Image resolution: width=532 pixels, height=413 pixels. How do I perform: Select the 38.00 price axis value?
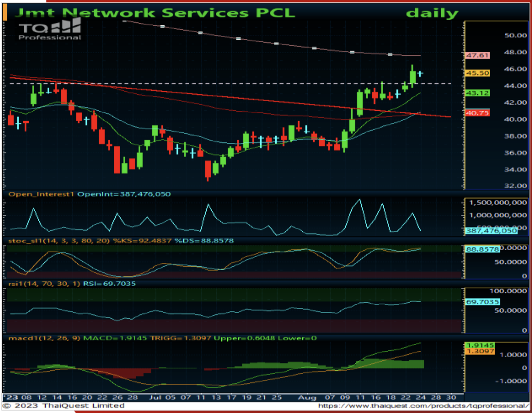515,136
